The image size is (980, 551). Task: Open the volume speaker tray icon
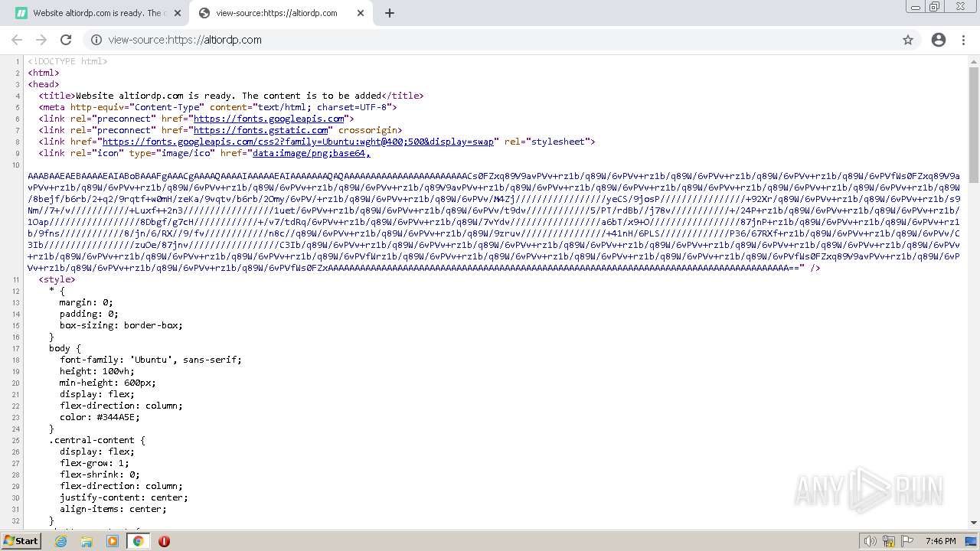tap(870, 541)
